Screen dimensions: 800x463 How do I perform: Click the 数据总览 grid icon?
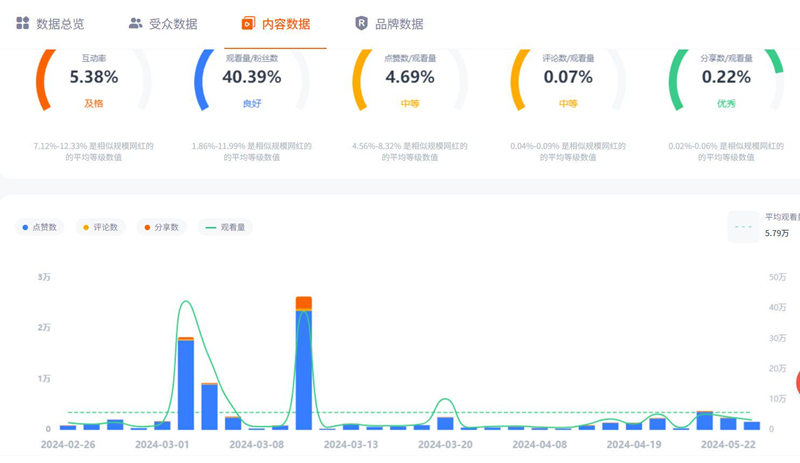point(22,23)
